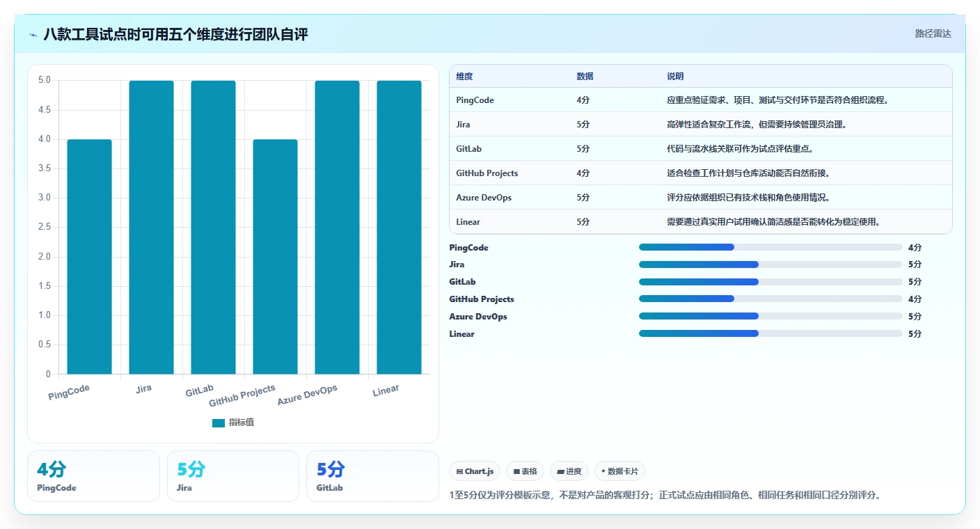Click the 说明 column header in the table
Image resolution: width=980 pixels, height=529 pixels.
coord(675,77)
